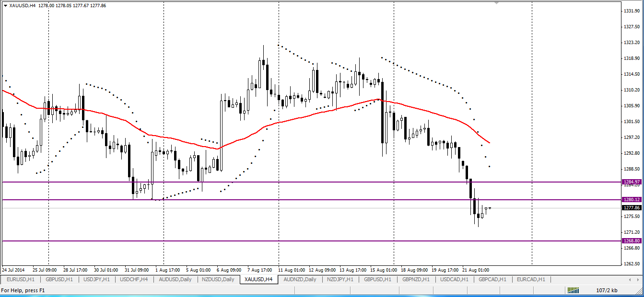The width and height of the screenshot is (644, 297).
Task: Click the '7 Aug 17:00' time axis label
Action: tap(260, 270)
